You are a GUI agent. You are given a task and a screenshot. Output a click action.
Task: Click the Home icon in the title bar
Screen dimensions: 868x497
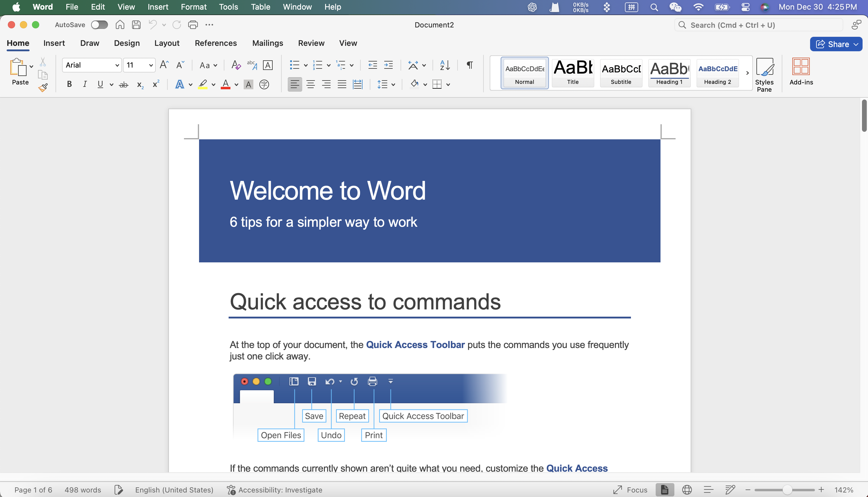click(120, 24)
